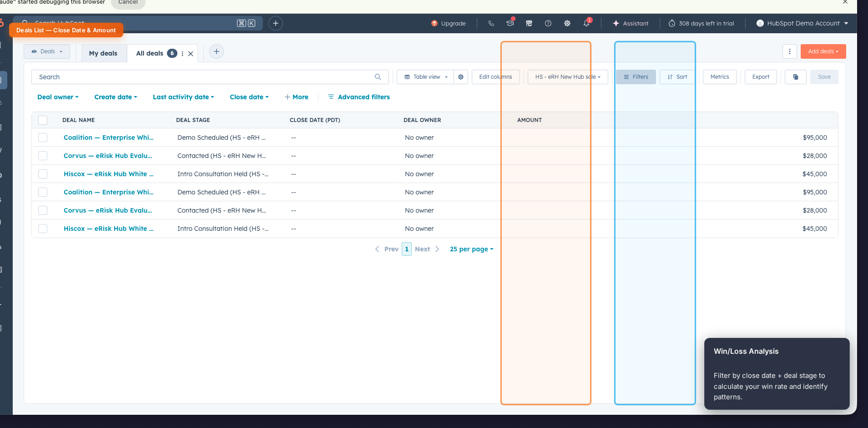Image resolution: width=868 pixels, height=428 pixels.
Task: Open the Metrics button
Action: [720, 77]
